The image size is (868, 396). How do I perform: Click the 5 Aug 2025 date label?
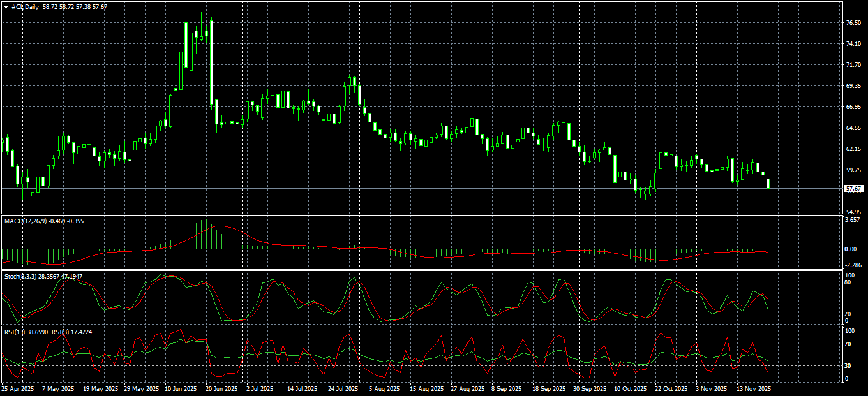click(x=383, y=388)
